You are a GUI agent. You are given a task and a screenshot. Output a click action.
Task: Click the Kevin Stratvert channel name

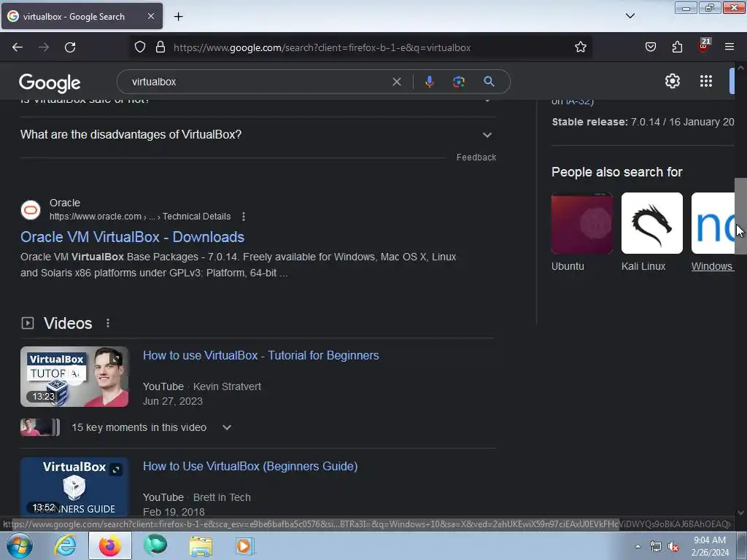[228, 386]
